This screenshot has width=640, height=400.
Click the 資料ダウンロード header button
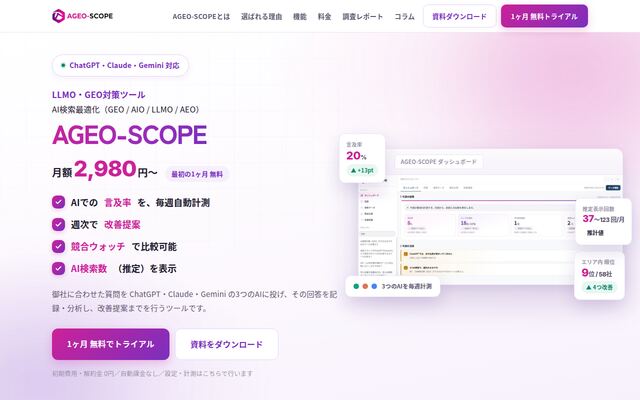coord(460,16)
